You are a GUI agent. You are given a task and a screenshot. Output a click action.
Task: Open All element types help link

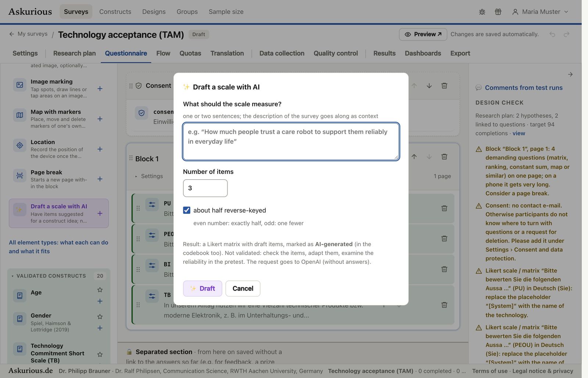click(58, 247)
